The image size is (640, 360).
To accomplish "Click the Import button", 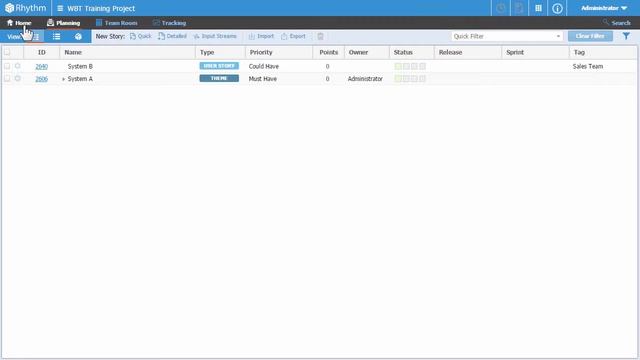I will tap(261, 36).
